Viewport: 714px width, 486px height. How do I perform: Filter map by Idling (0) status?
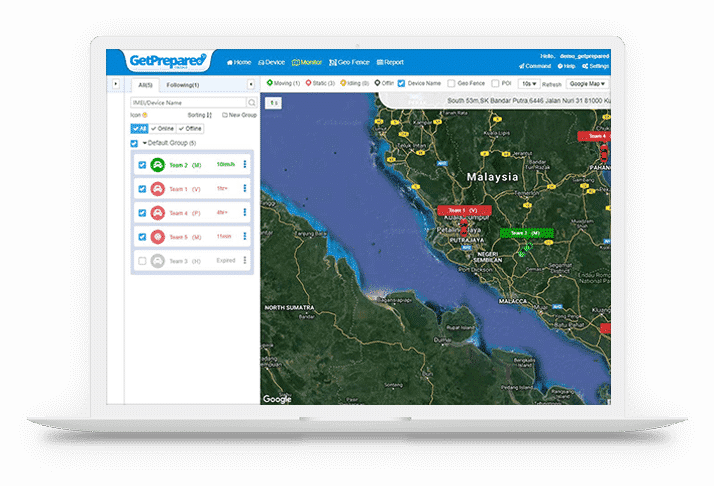click(x=354, y=83)
